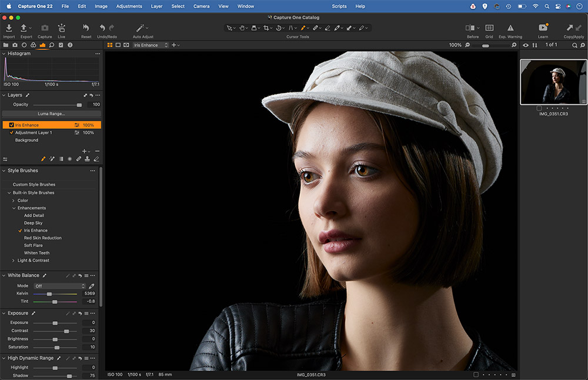Select the Radial Gradient mask tool in Layers
Viewport: 588px width, 380px height.
(70, 159)
